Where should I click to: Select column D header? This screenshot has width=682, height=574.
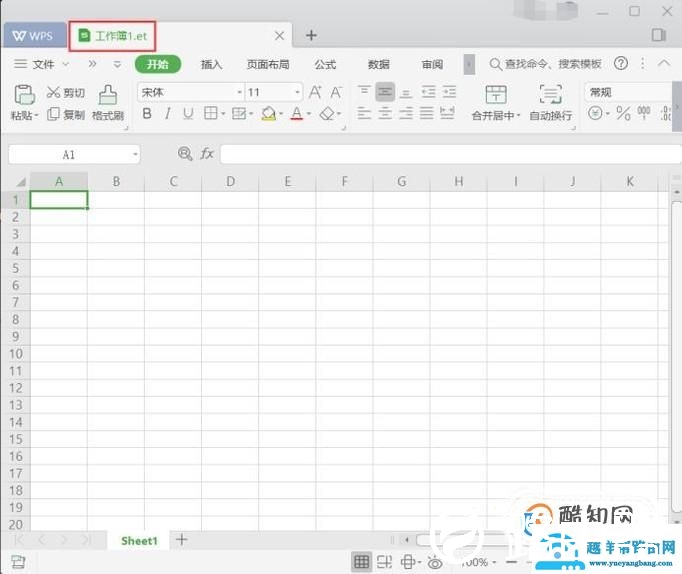point(230,181)
